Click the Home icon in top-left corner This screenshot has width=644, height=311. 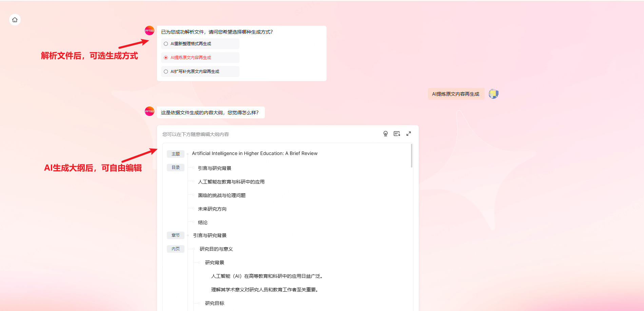15,20
